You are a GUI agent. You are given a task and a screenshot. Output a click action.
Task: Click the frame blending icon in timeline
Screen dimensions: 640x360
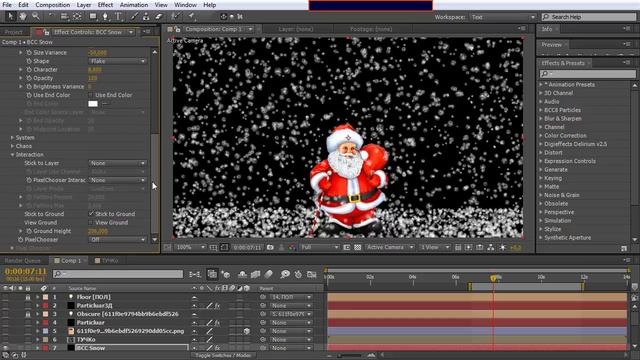pyautogui.click(x=256, y=274)
